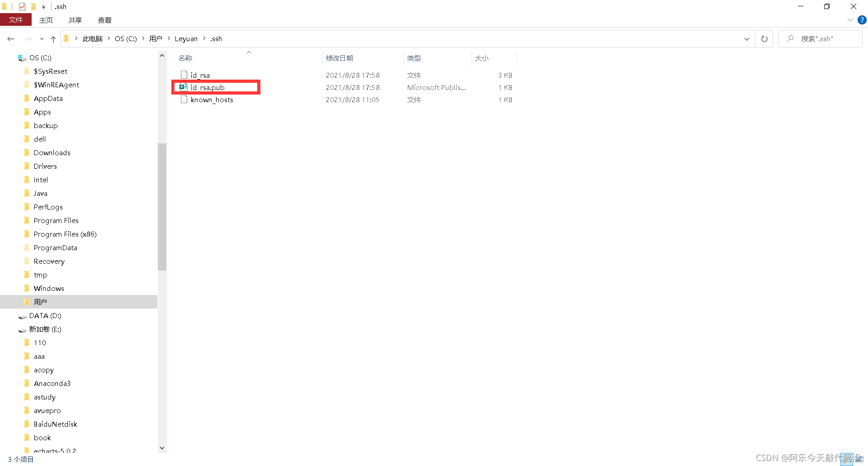Screen dimensions: 868x466
Task: Click the Forward navigation arrow
Action: pyautogui.click(x=28, y=39)
